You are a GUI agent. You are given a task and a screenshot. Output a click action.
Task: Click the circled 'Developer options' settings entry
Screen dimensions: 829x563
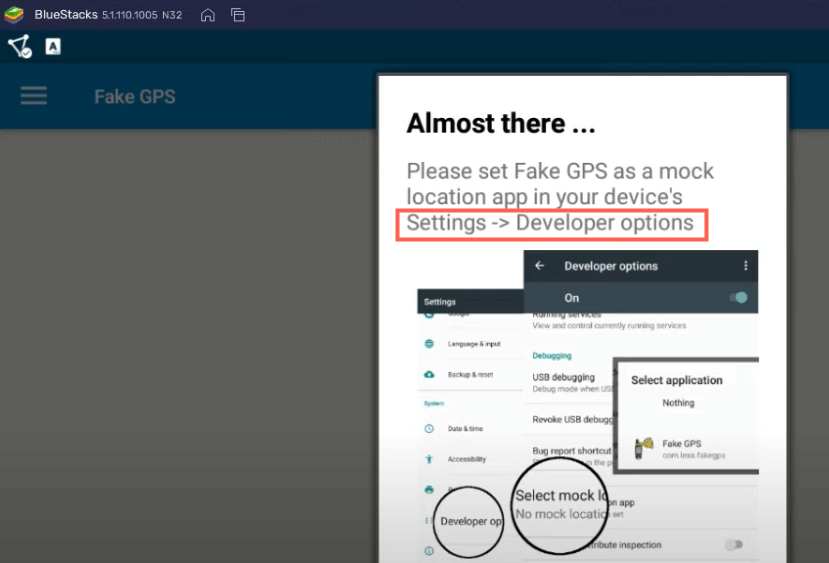470,521
